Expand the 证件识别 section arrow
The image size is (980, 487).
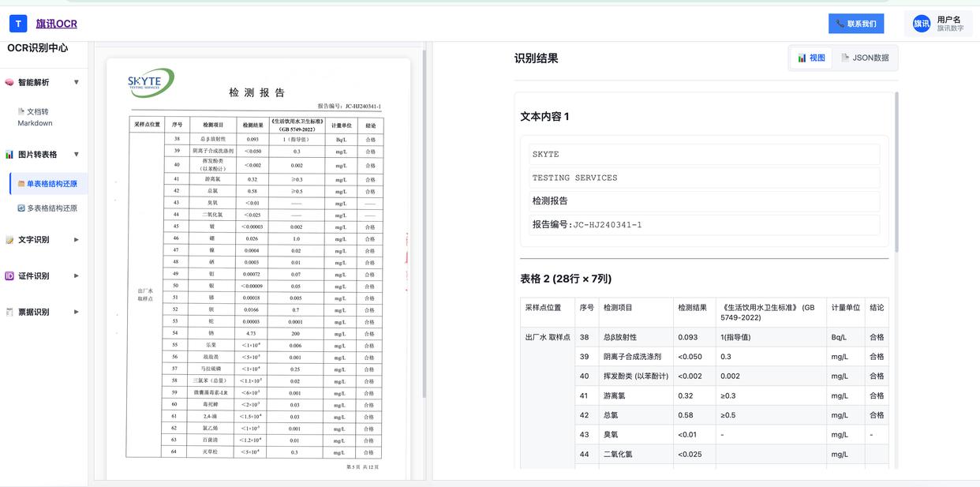tap(77, 276)
